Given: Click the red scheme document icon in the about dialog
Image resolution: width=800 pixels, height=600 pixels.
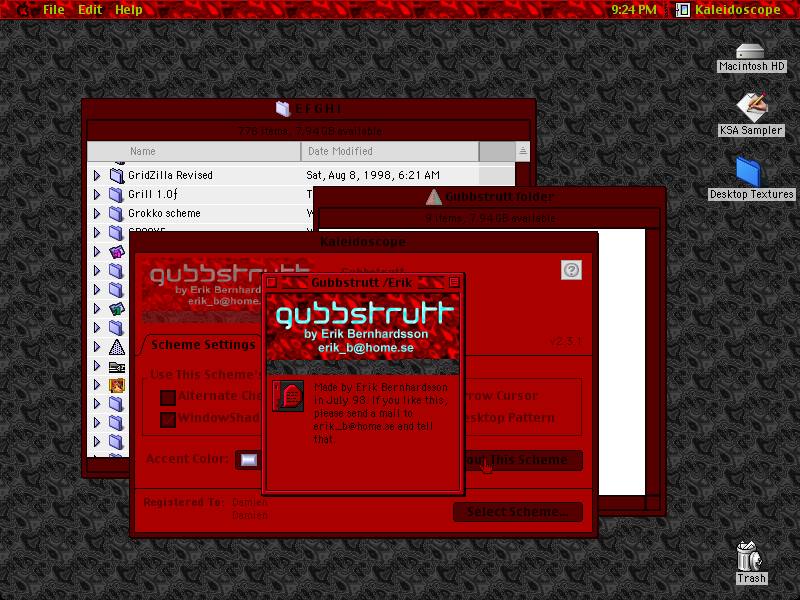Looking at the screenshot, I should coord(288,396).
